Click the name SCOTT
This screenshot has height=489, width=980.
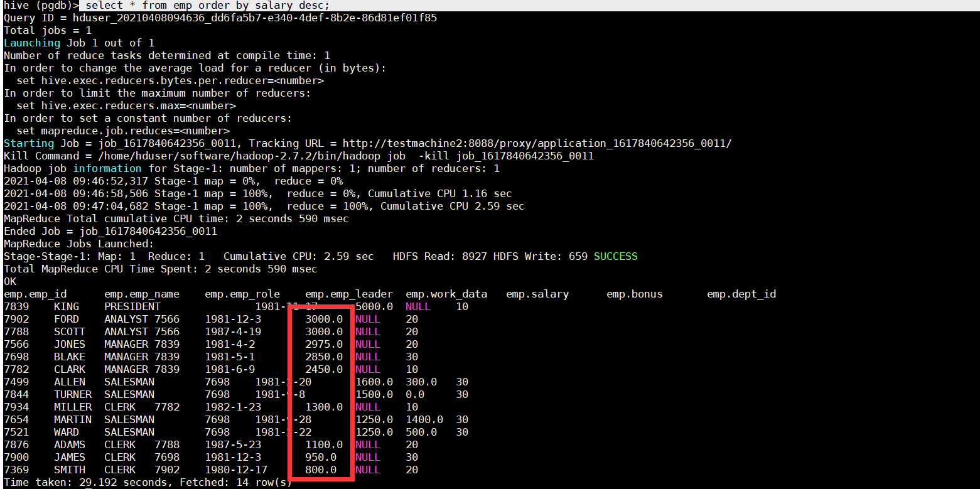[70, 331]
